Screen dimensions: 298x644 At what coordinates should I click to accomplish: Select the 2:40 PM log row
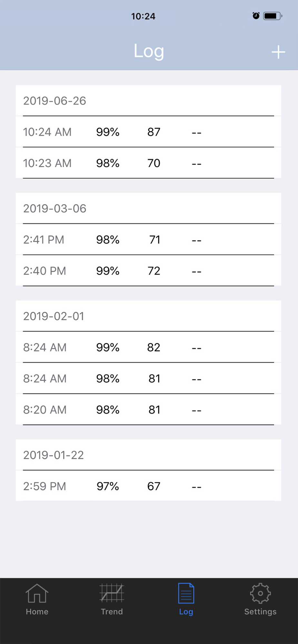(148, 271)
